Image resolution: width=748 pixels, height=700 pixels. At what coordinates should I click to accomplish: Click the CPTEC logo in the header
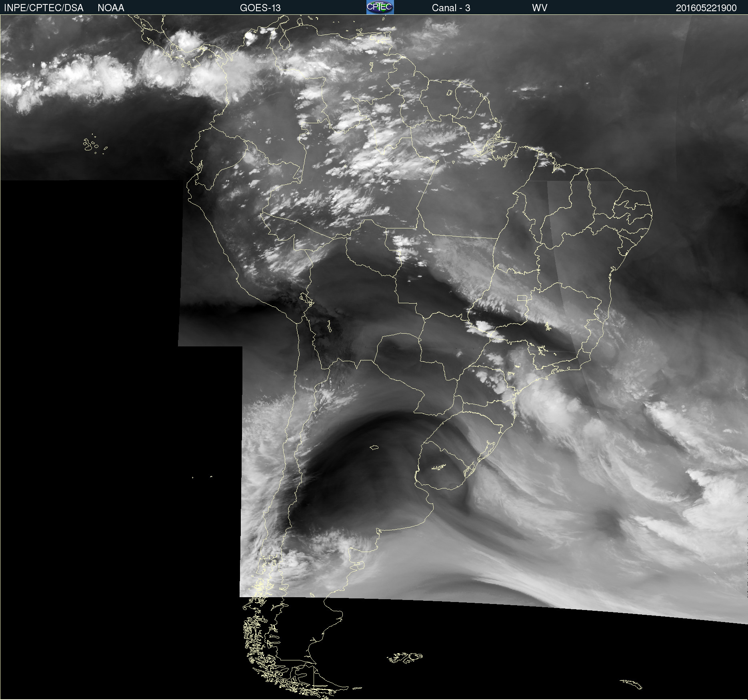click(380, 7)
